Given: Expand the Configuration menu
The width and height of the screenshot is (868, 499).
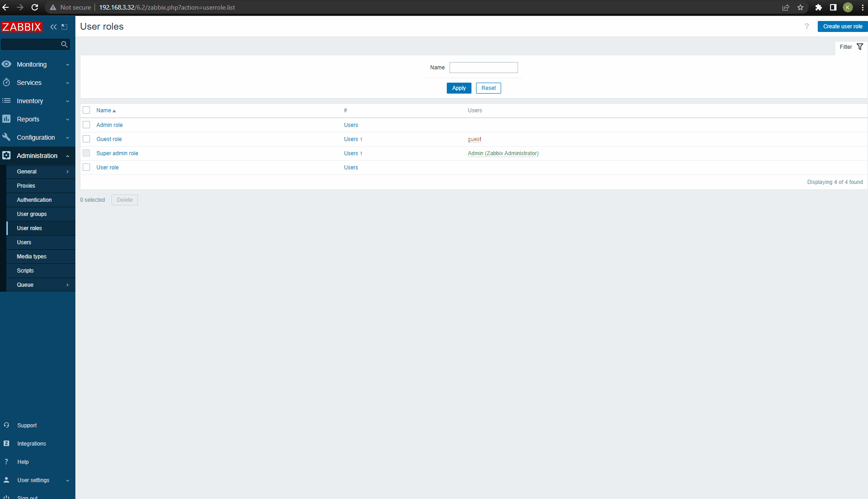Looking at the screenshot, I should pyautogui.click(x=36, y=137).
